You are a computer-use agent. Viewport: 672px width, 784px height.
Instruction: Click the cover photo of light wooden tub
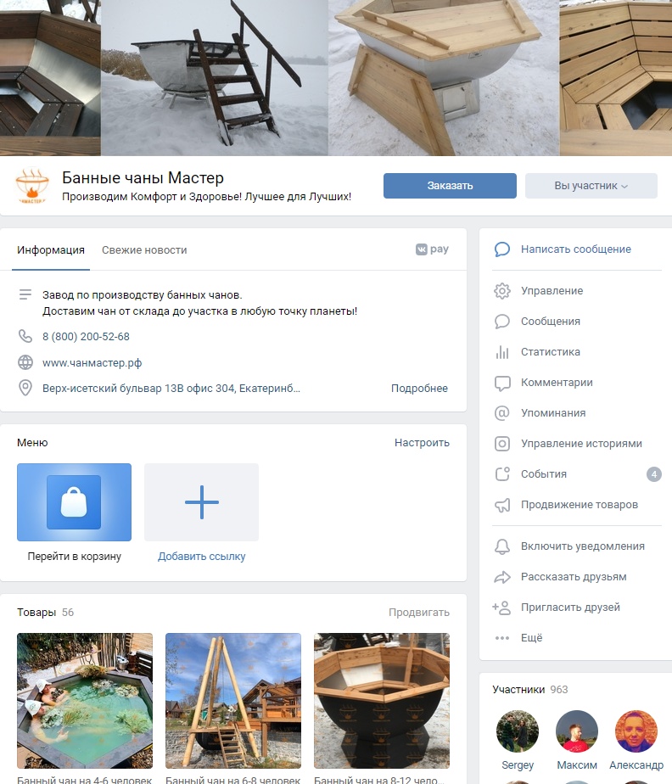pos(444,77)
